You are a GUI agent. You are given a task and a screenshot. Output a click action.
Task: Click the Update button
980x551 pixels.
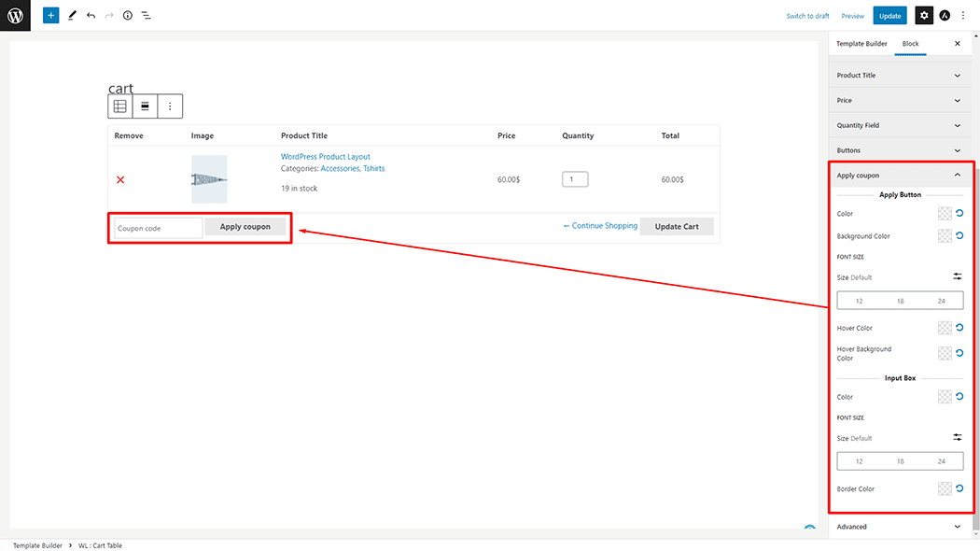(x=889, y=16)
